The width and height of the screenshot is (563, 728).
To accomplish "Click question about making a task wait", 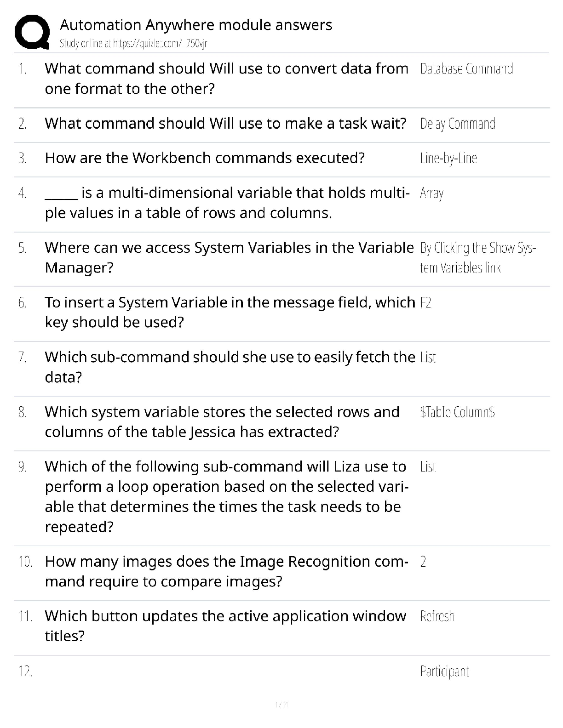I will pyautogui.click(x=225, y=124).
